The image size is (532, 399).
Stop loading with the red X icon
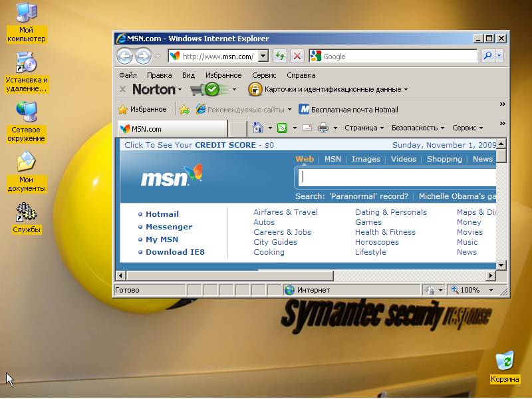point(297,56)
